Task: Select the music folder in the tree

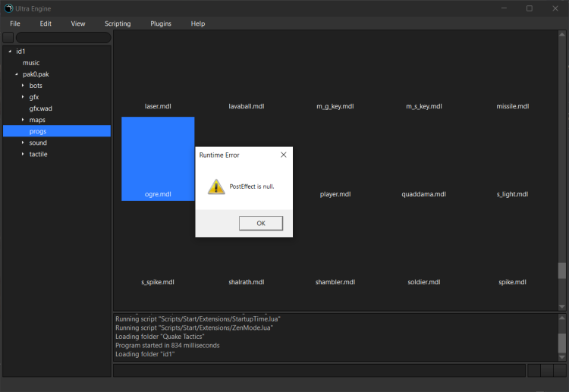Action: click(31, 63)
